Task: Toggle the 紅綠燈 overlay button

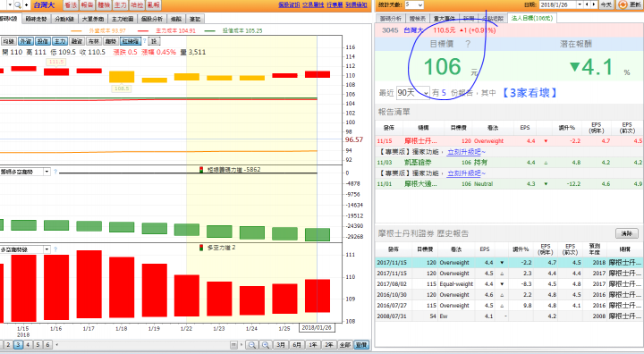Action: coord(131,41)
